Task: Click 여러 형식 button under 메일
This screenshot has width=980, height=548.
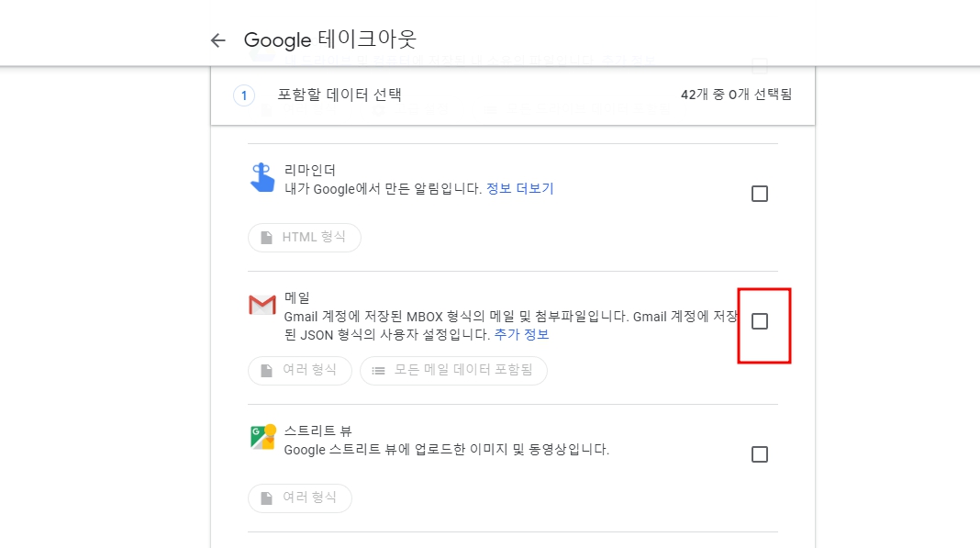Action: 300,370
